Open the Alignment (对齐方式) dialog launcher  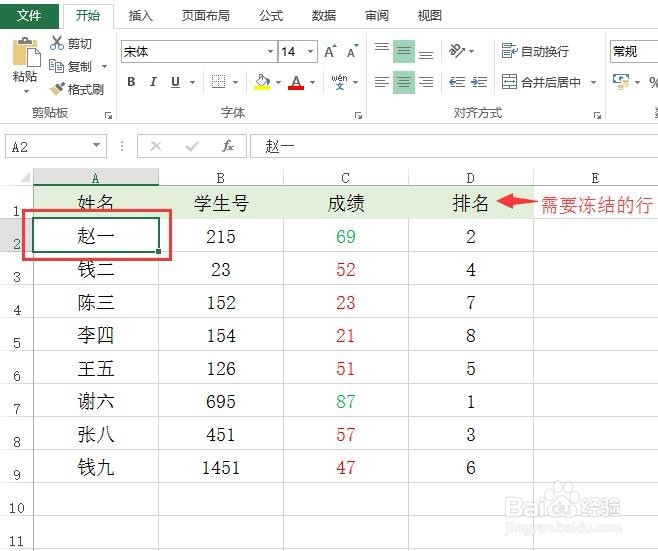coord(597,115)
